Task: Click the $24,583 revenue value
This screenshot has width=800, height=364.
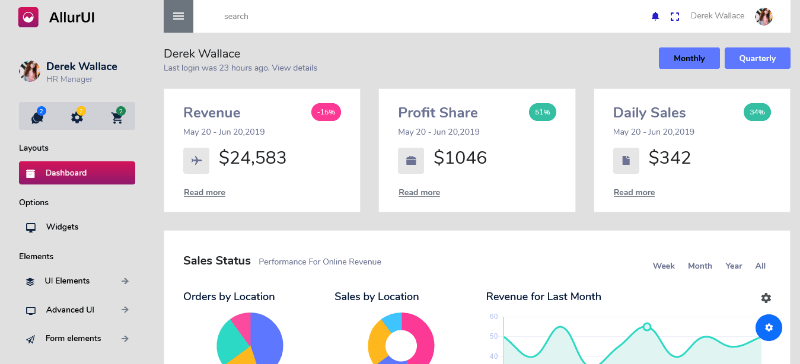Action: coord(253,158)
